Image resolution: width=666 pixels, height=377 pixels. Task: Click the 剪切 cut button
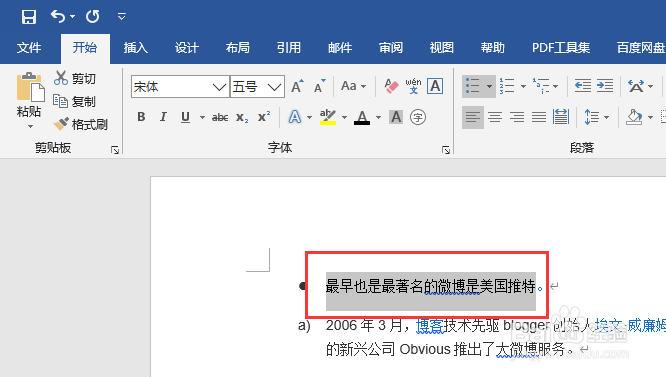coord(75,79)
